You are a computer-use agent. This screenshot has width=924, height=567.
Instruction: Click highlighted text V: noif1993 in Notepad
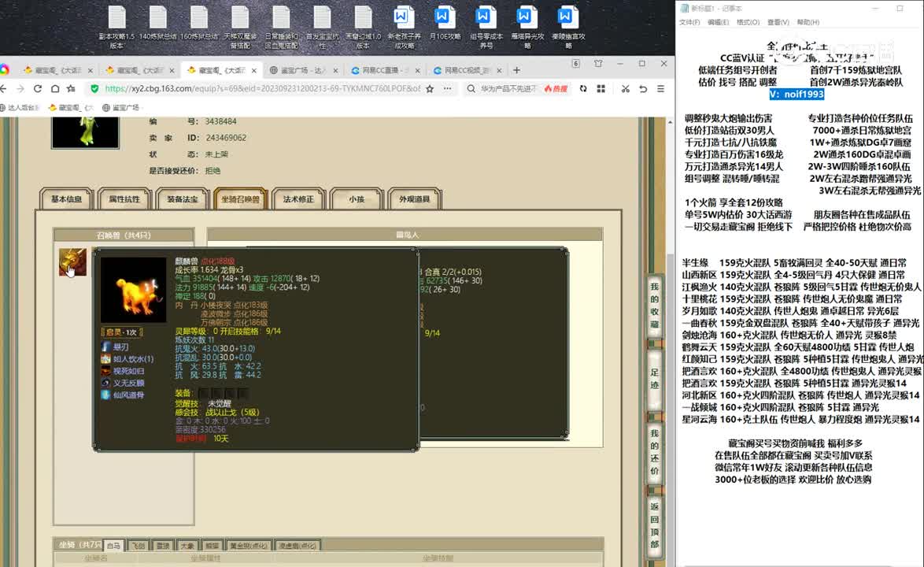pos(796,94)
